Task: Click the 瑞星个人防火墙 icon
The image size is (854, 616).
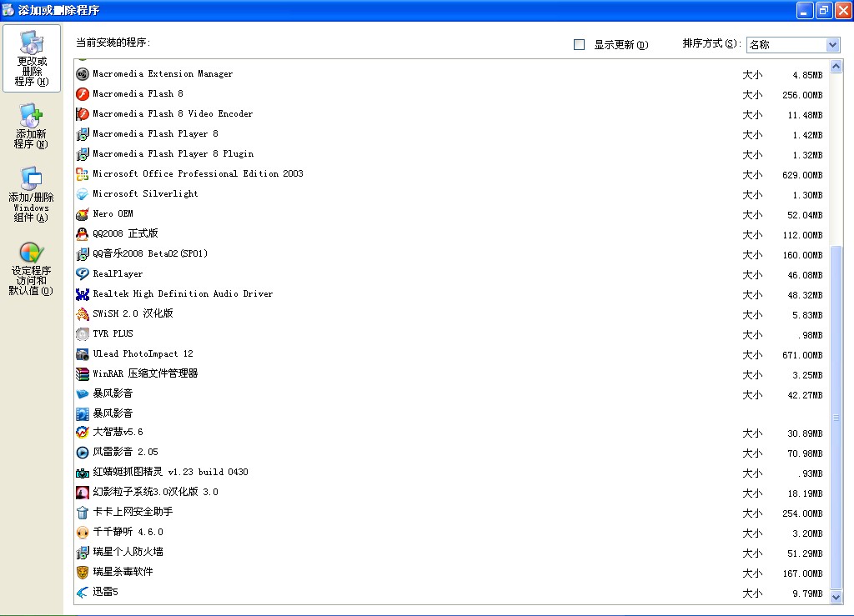Action: (83, 553)
